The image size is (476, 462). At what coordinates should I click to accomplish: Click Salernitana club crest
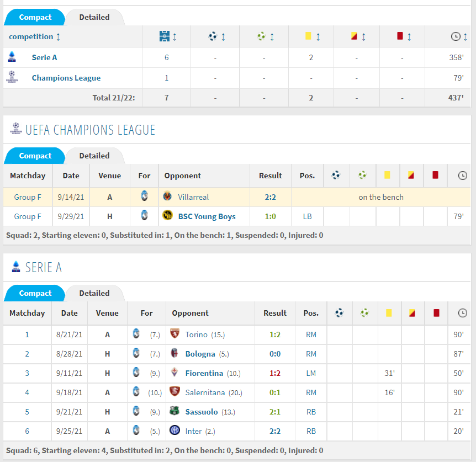pos(174,391)
